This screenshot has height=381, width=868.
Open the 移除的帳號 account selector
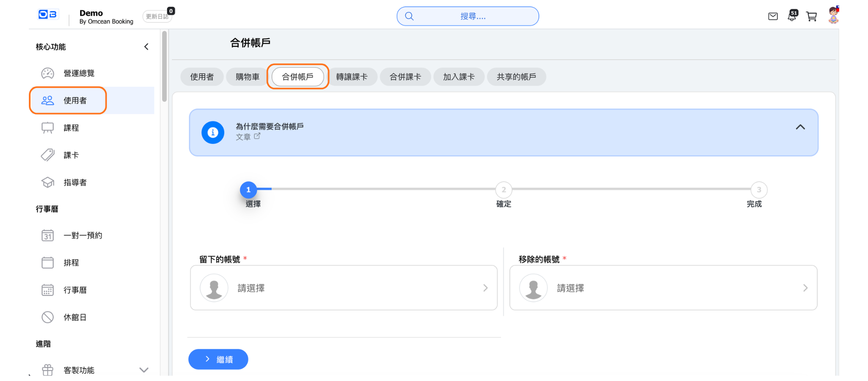coord(663,288)
